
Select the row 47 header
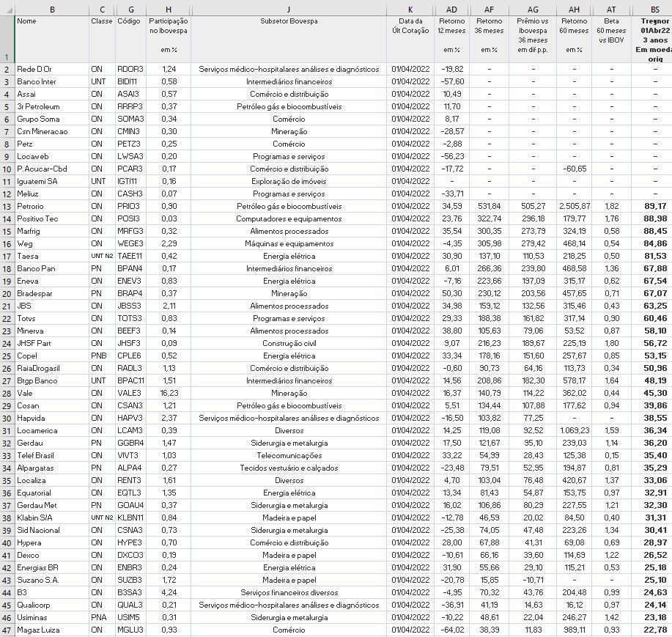coord(7,630)
